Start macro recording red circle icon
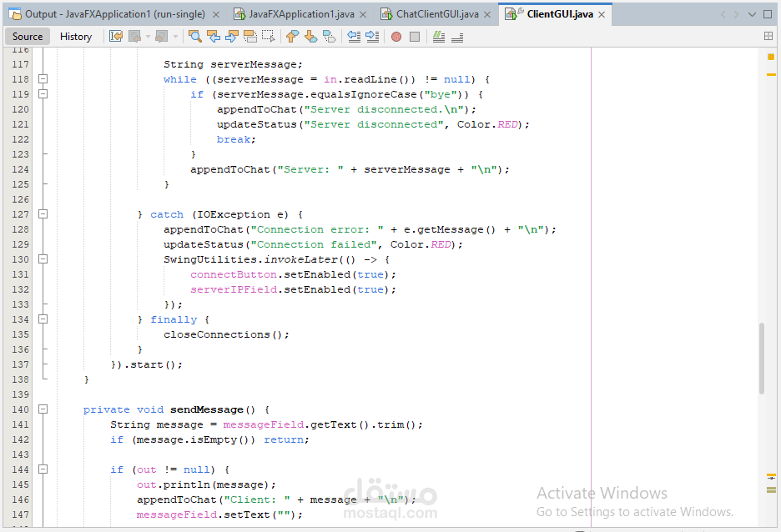This screenshot has width=781, height=532. tap(396, 37)
